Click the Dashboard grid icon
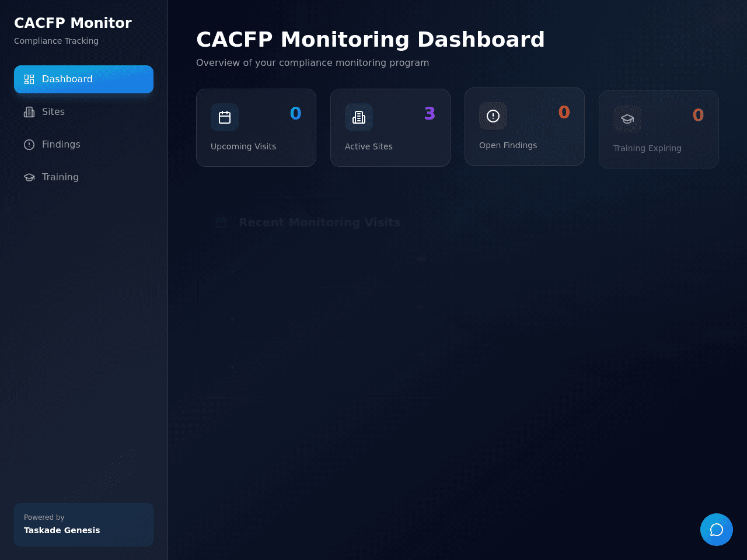This screenshot has height=560, width=747. [29, 79]
